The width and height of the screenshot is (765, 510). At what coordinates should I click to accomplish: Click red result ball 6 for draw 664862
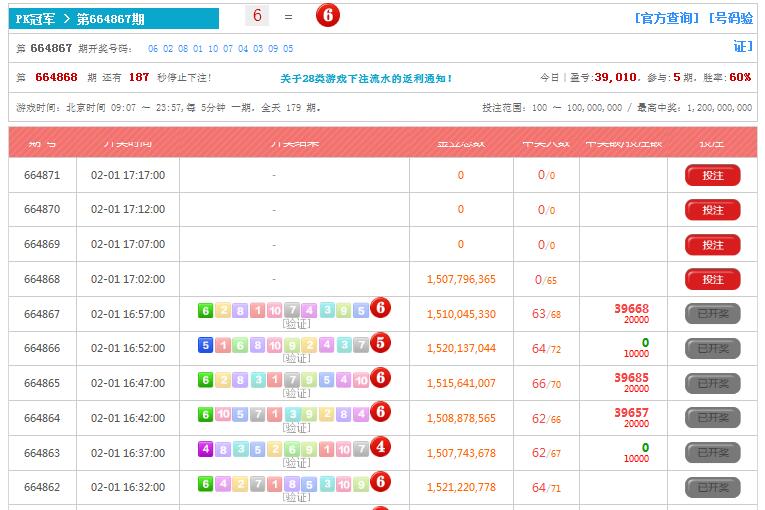[380, 482]
